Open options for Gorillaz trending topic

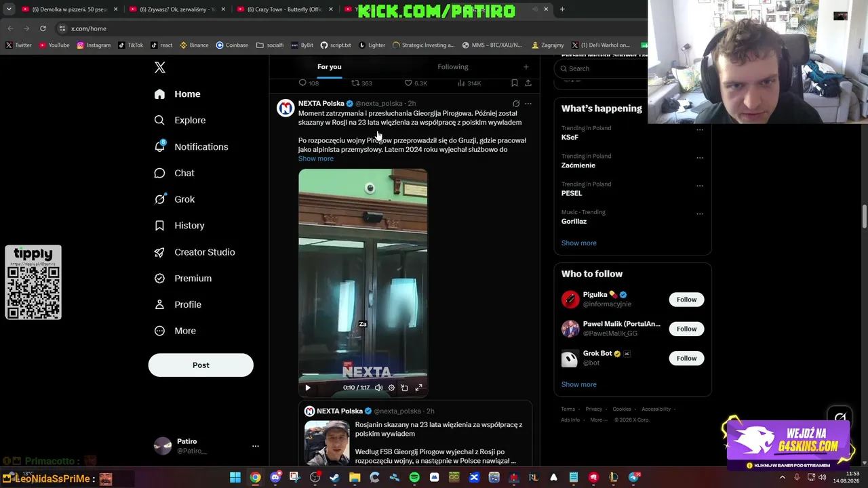pyautogui.click(x=700, y=213)
